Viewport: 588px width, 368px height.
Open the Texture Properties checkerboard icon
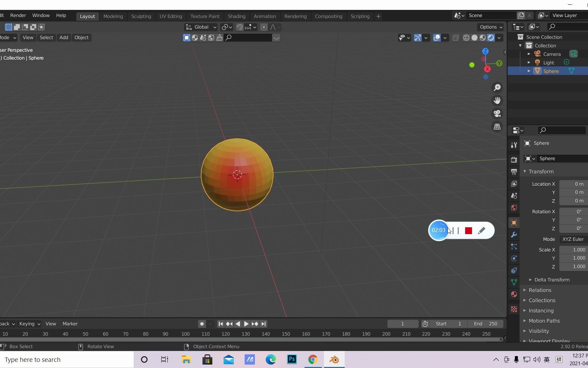[514, 309]
